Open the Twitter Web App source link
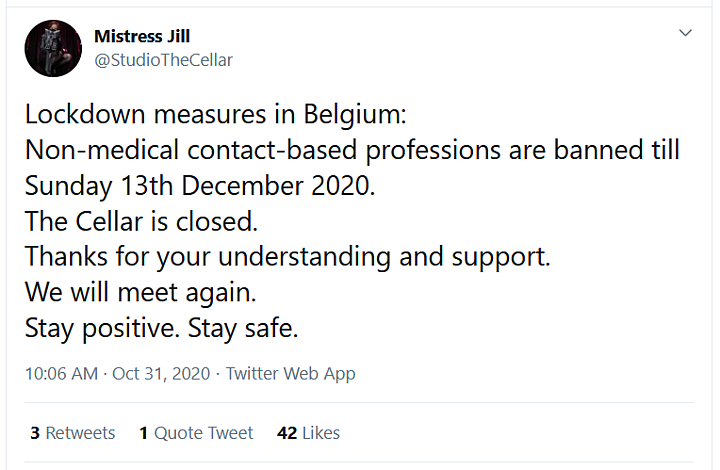 tap(291, 374)
